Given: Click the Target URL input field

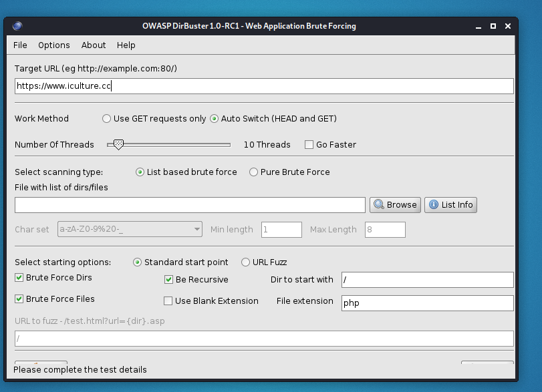Looking at the screenshot, I should pos(264,86).
